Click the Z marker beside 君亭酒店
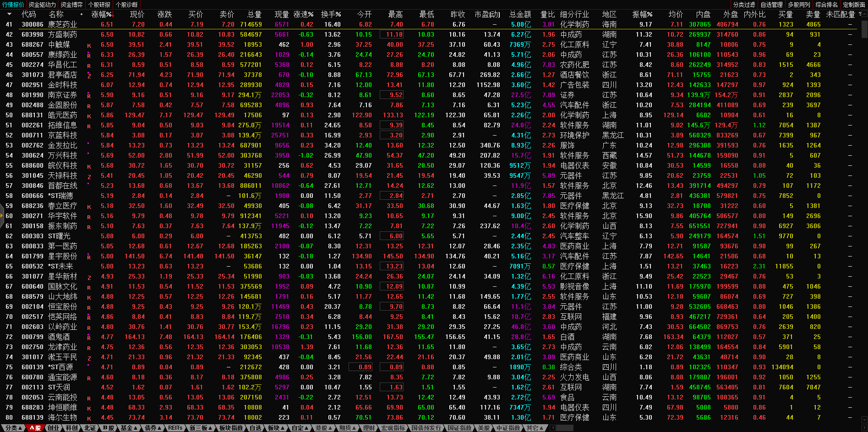 pos(89,76)
